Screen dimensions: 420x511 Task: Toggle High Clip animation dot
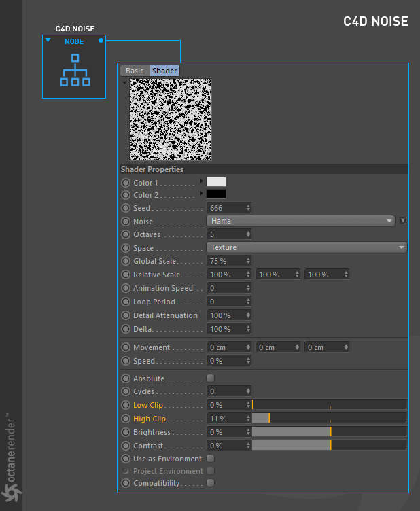coord(126,419)
